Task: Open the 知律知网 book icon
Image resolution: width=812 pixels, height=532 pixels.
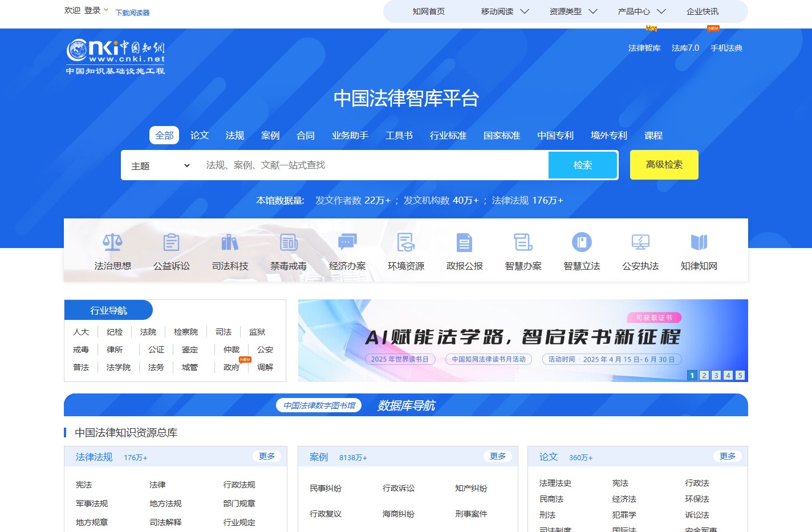Action: [x=699, y=242]
